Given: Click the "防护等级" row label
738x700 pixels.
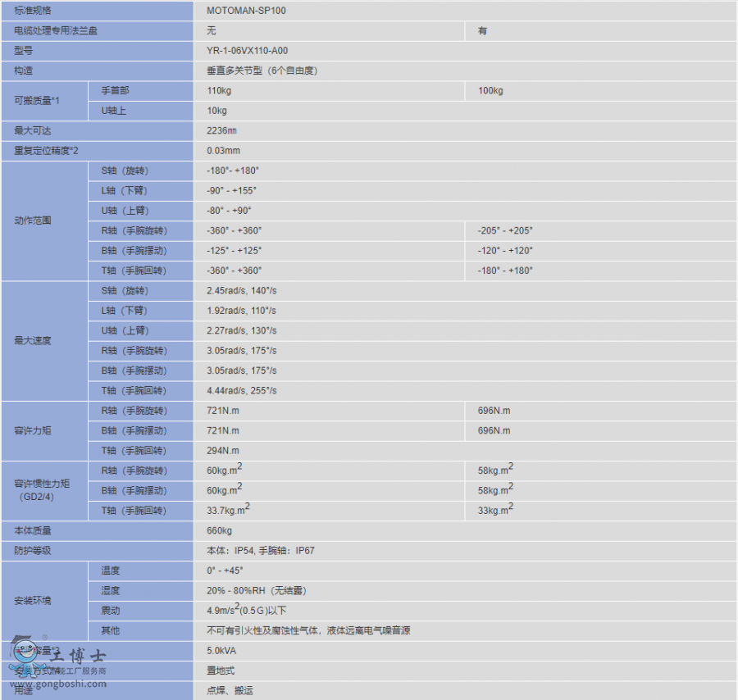Looking at the screenshot, I should [x=33, y=550].
